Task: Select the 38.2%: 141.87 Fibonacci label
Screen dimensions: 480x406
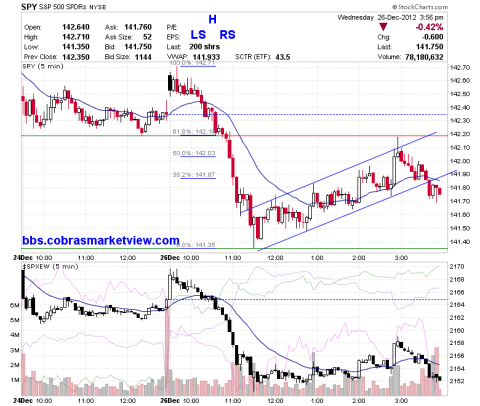Action: pyautogui.click(x=194, y=174)
